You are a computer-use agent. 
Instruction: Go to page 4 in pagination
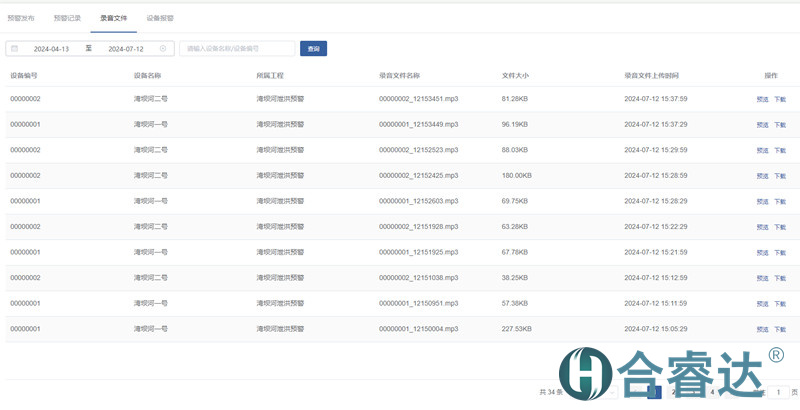click(x=712, y=392)
